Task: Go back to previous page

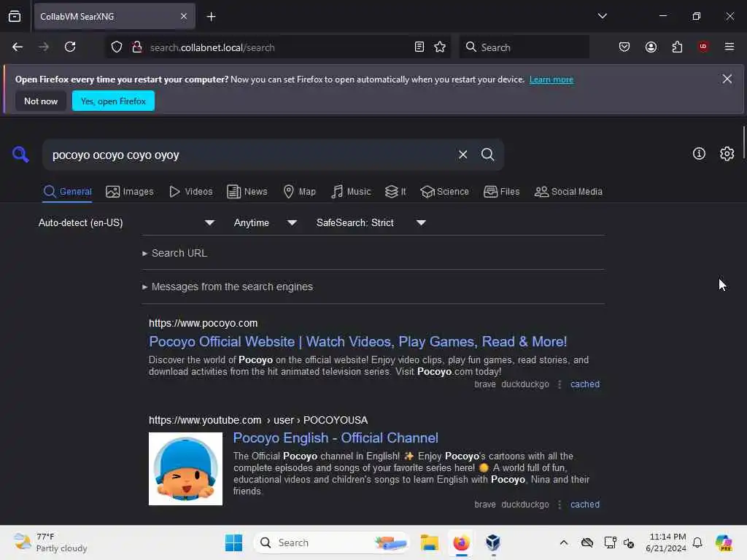Action: coord(18,47)
